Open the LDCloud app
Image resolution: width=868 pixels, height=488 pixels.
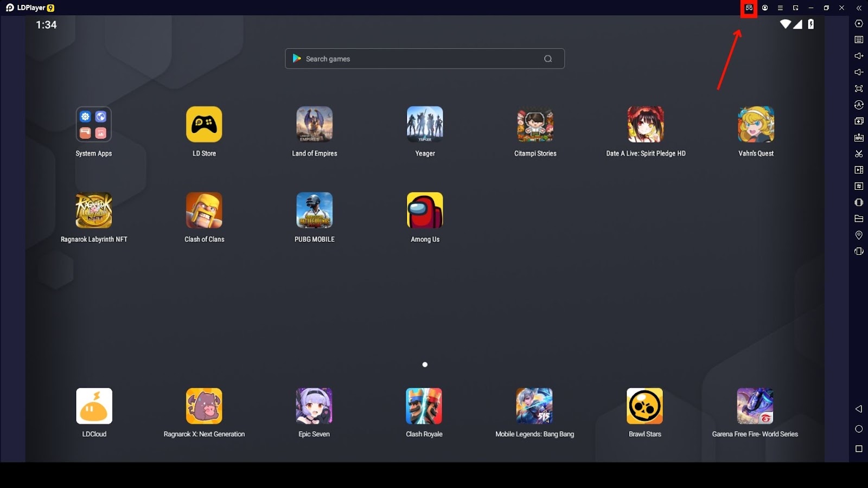[x=94, y=406]
